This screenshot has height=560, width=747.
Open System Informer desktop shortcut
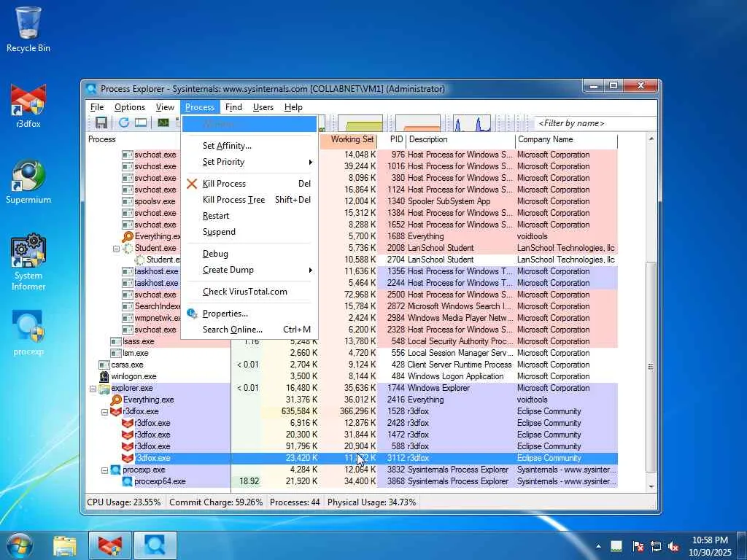point(28,262)
